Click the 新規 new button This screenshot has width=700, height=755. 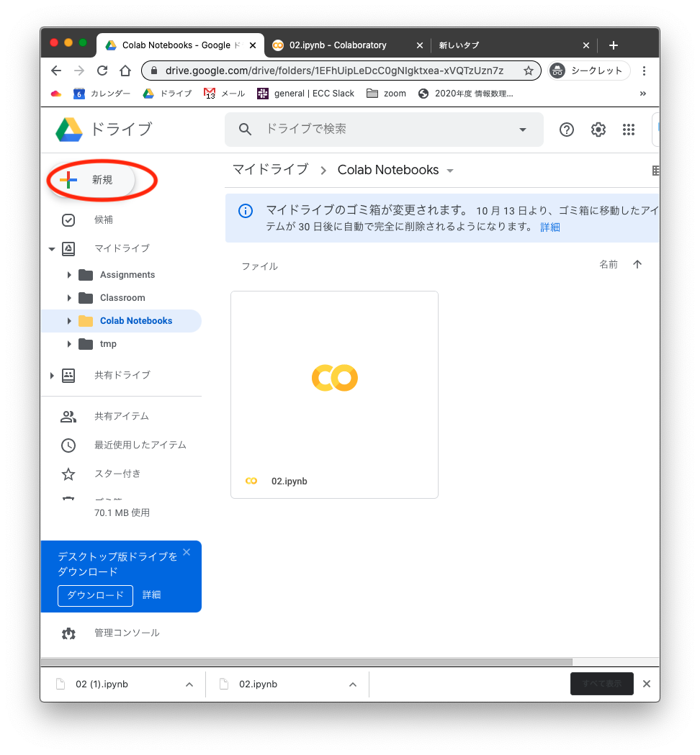pos(91,180)
